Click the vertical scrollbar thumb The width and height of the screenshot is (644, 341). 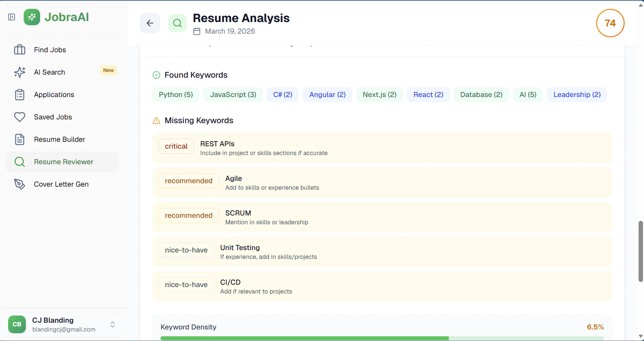(641, 251)
